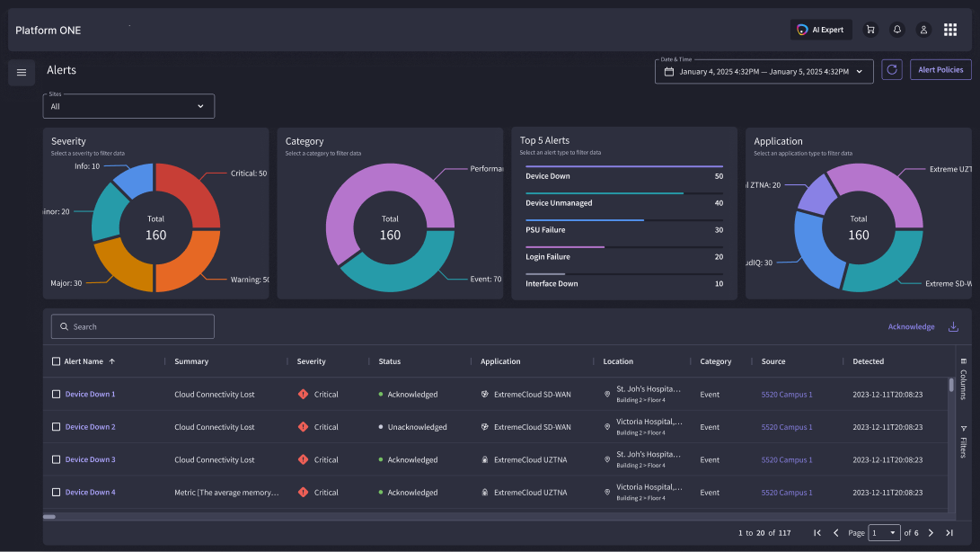
Task: Sort by the Location column header
Action: (x=618, y=361)
